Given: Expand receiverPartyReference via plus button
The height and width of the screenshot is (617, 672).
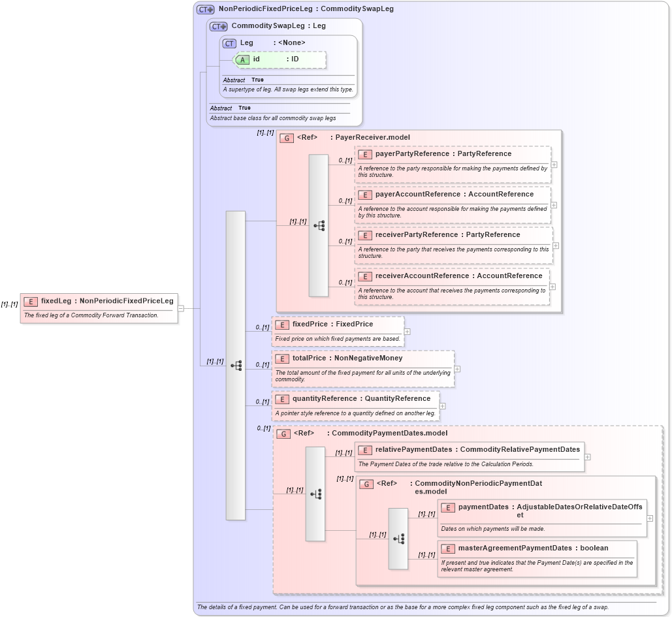Looking at the screenshot, I should point(554,245).
